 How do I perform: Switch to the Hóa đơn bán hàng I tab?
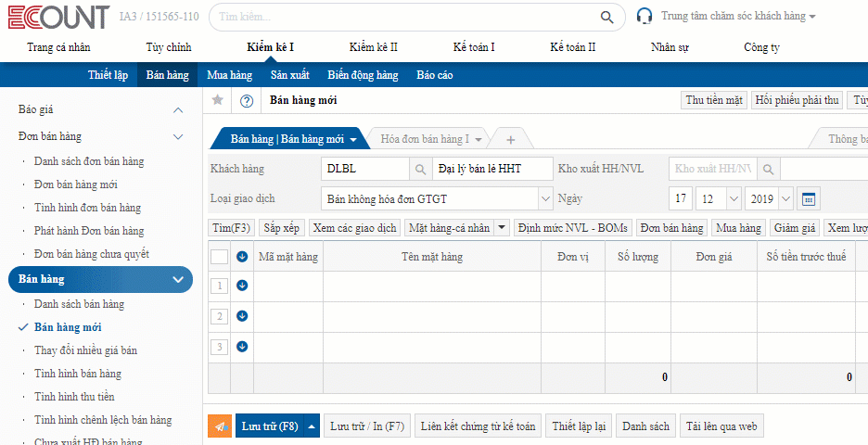point(425,139)
